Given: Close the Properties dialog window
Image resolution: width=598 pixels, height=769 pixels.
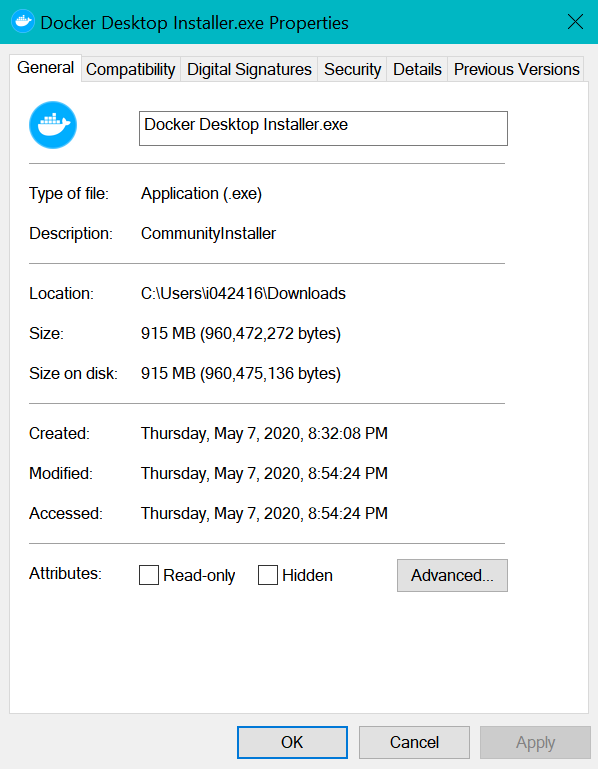Looking at the screenshot, I should click(x=575, y=22).
